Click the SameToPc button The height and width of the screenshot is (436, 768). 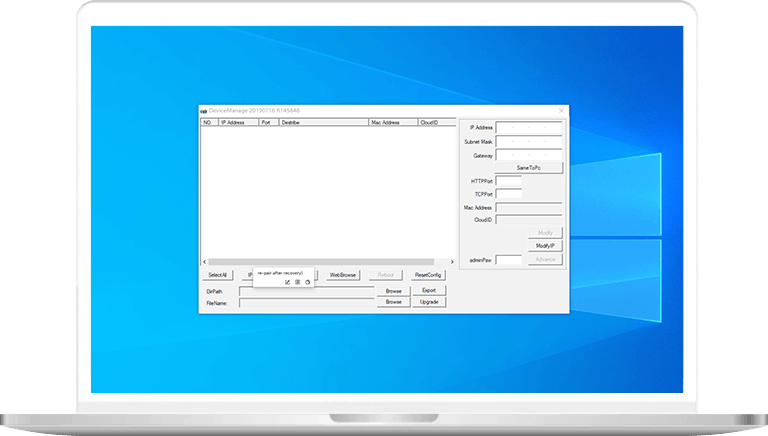point(529,168)
